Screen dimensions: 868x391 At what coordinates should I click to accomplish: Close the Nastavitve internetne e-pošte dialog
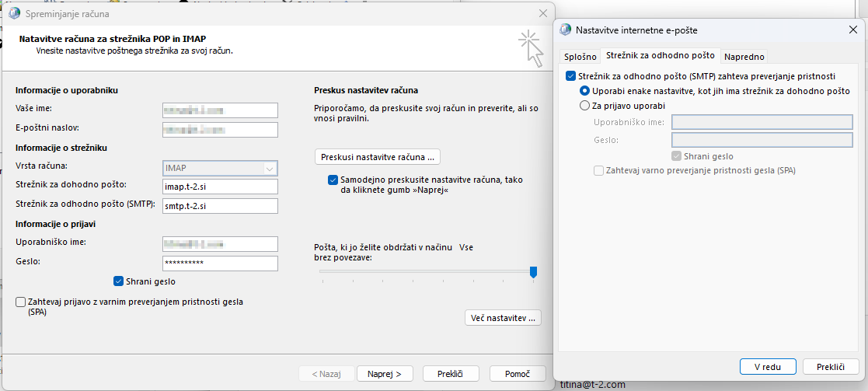(853, 30)
